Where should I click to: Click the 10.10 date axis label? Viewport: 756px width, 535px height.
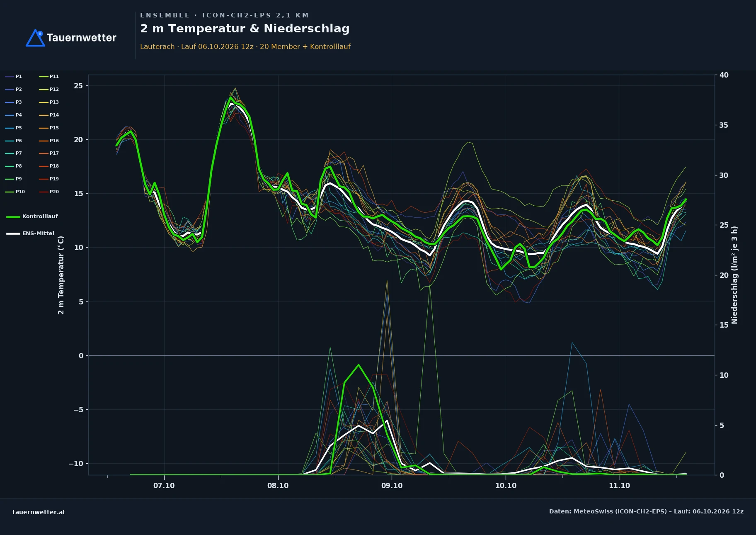coord(506,486)
